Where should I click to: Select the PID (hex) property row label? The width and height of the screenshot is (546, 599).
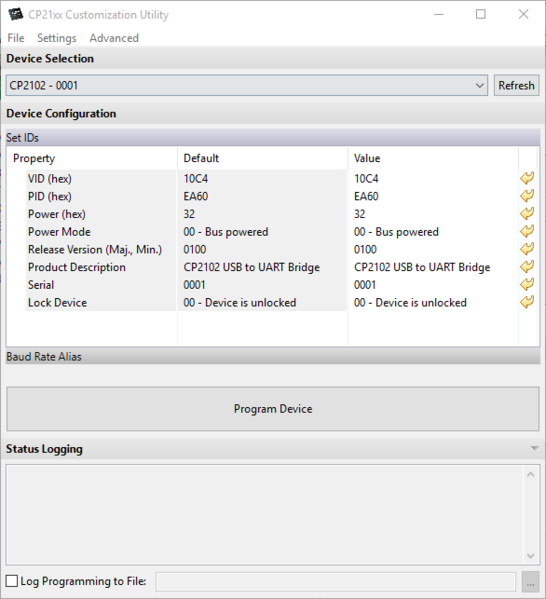pyautogui.click(x=50, y=196)
